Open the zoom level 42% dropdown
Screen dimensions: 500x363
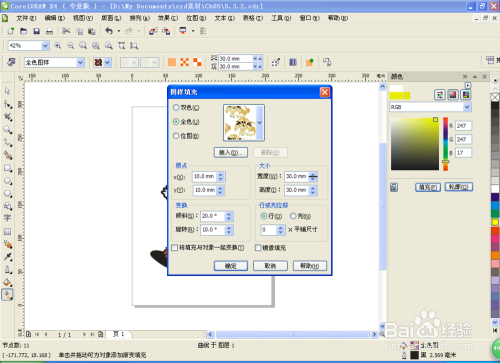tap(45, 46)
